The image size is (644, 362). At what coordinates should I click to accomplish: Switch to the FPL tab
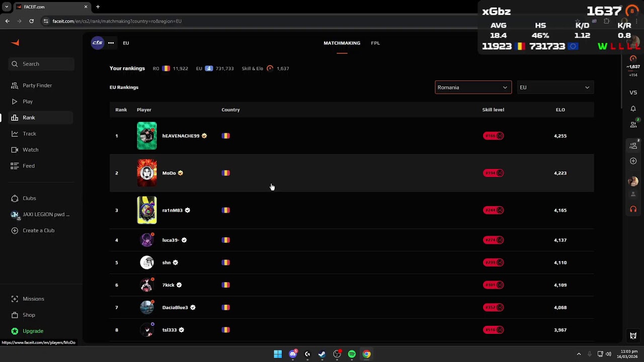(375, 43)
